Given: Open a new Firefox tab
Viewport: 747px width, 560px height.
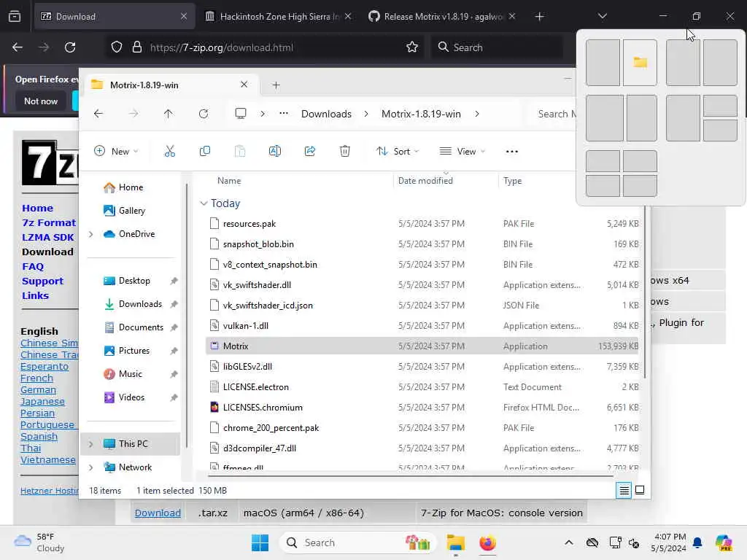Looking at the screenshot, I should [x=539, y=17].
